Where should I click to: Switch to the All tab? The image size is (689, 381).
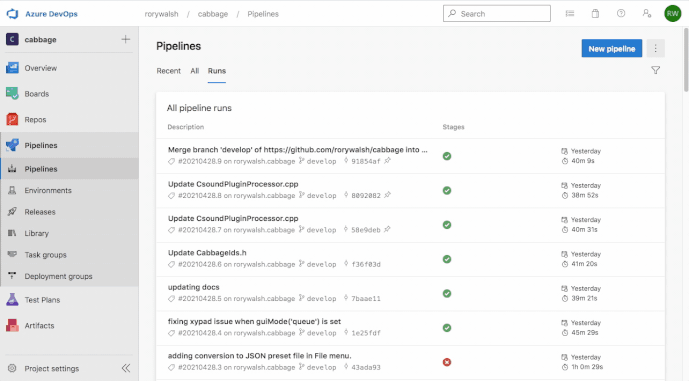195,71
